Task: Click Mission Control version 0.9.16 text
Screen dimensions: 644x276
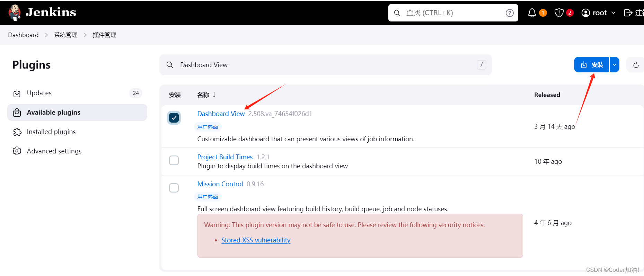Action: [x=255, y=184]
